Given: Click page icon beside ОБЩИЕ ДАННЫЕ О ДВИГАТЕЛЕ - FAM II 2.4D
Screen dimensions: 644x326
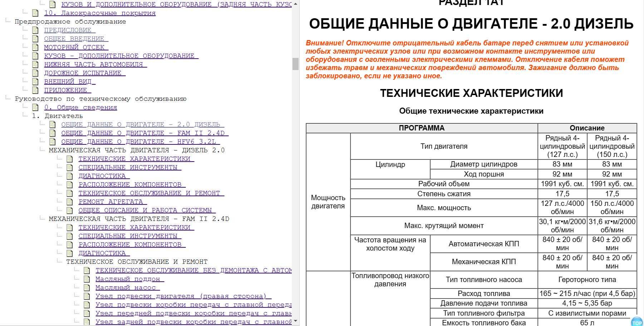Looking at the screenshot, I should (52, 133).
